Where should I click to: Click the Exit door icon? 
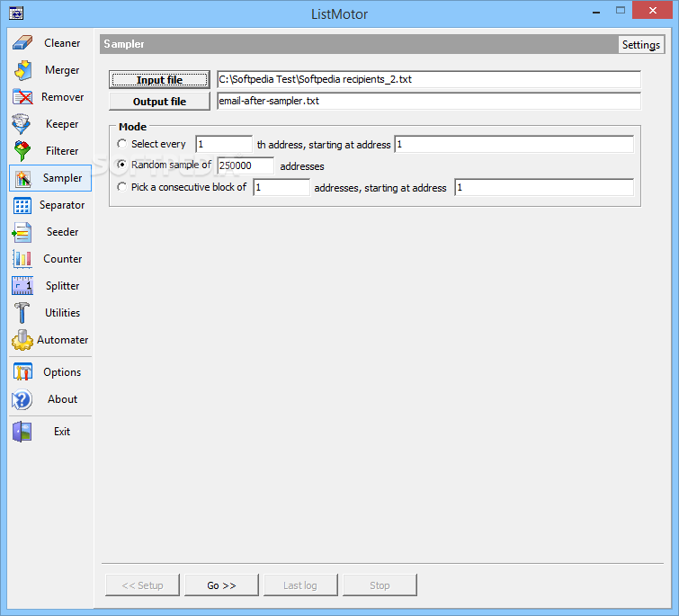pyautogui.click(x=22, y=432)
